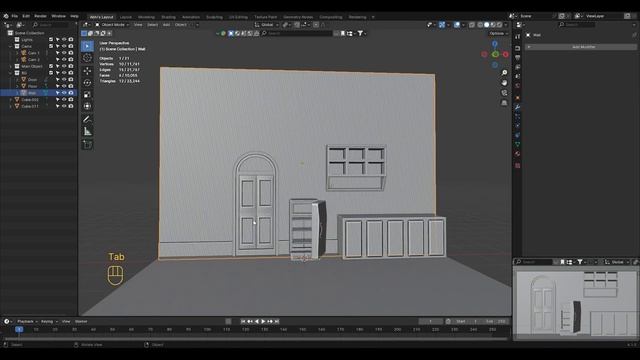Click the current frame number field
This screenshot has height=360, width=640.
[431, 322]
